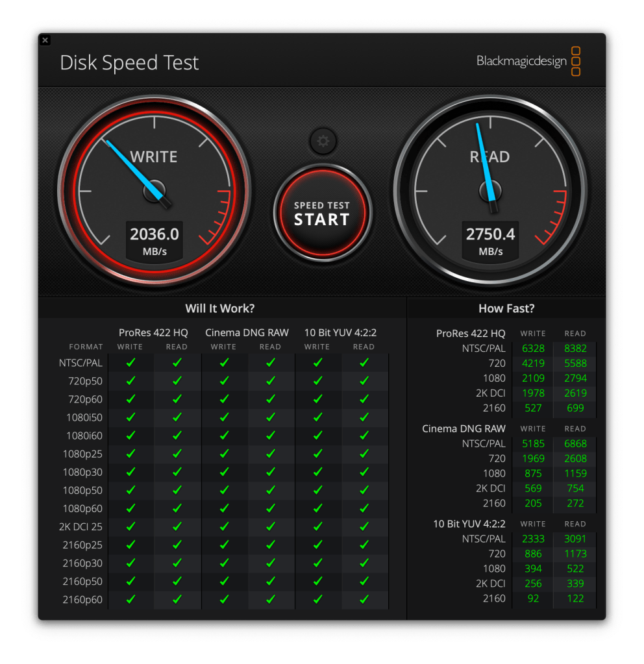Click 2160p30 ProRes 422 HQ write checkmark
Viewport: 644px width, 664px height.
click(131, 563)
